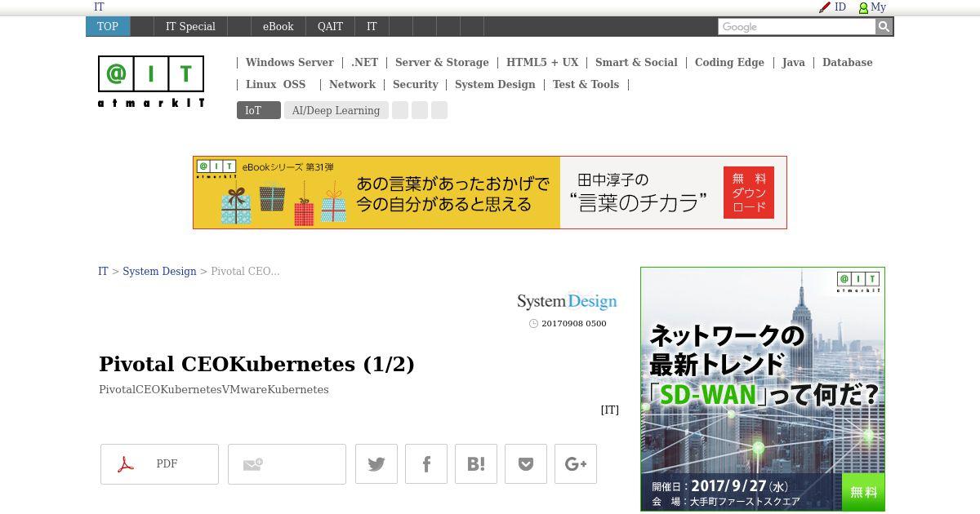This screenshot has height=514, width=980.
Task: Click System Design breadcrumb link
Action: (x=159, y=271)
